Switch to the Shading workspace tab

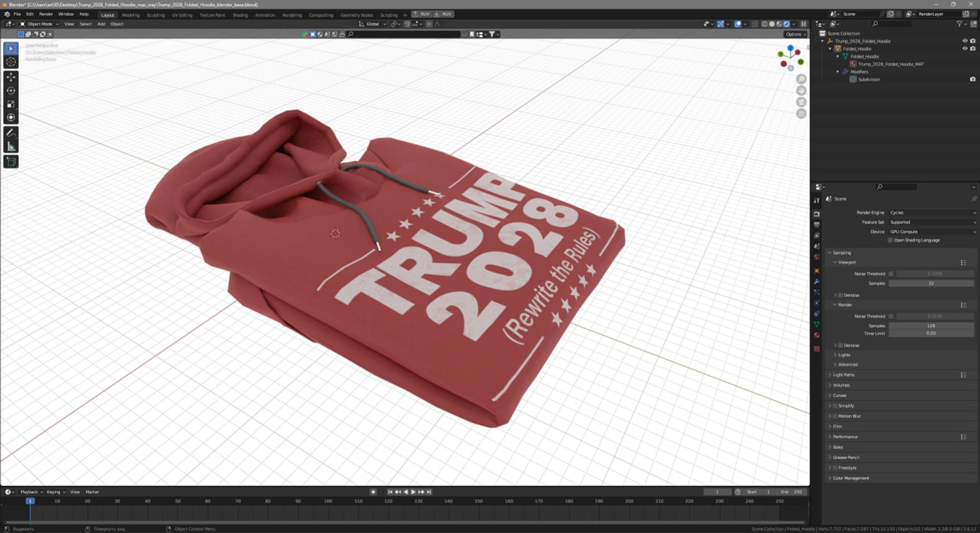pyautogui.click(x=240, y=15)
